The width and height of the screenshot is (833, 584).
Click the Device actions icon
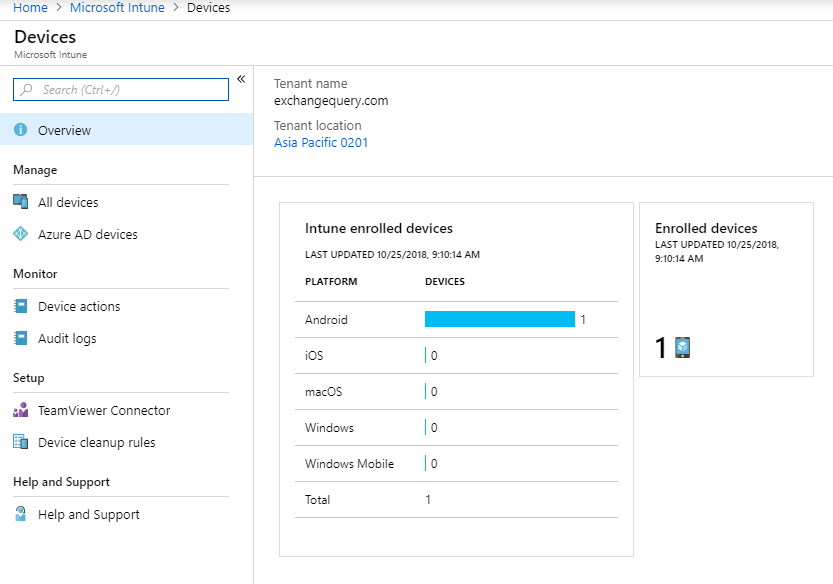tap(21, 306)
